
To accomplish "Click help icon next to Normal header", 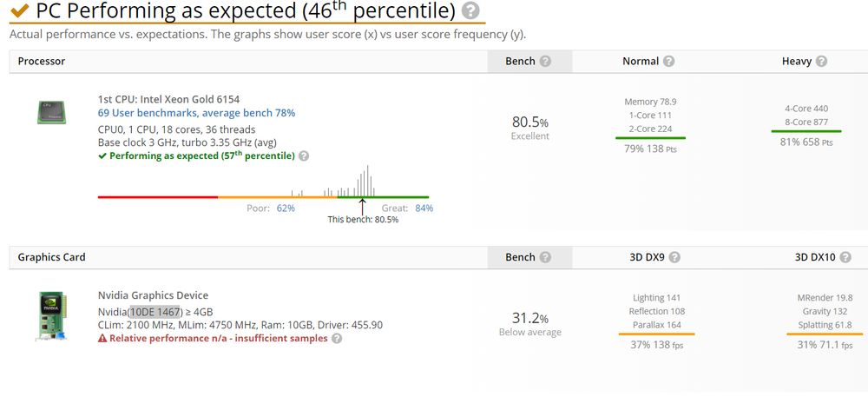I will click(x=669, y=62).
